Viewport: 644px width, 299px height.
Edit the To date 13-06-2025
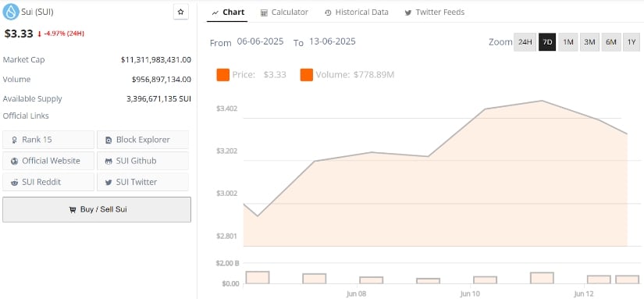click(x=333, y=42)
